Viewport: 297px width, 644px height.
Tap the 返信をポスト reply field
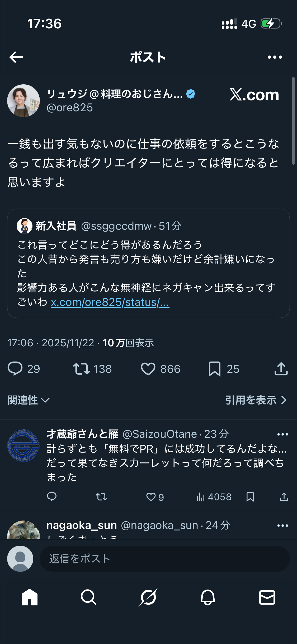(x=164, y=559)
